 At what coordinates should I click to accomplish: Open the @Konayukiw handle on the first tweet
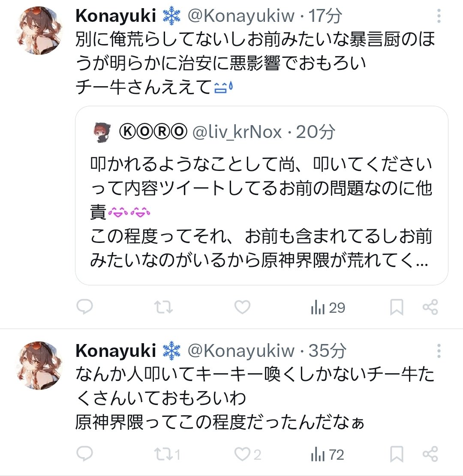click(x=241, y=16)
